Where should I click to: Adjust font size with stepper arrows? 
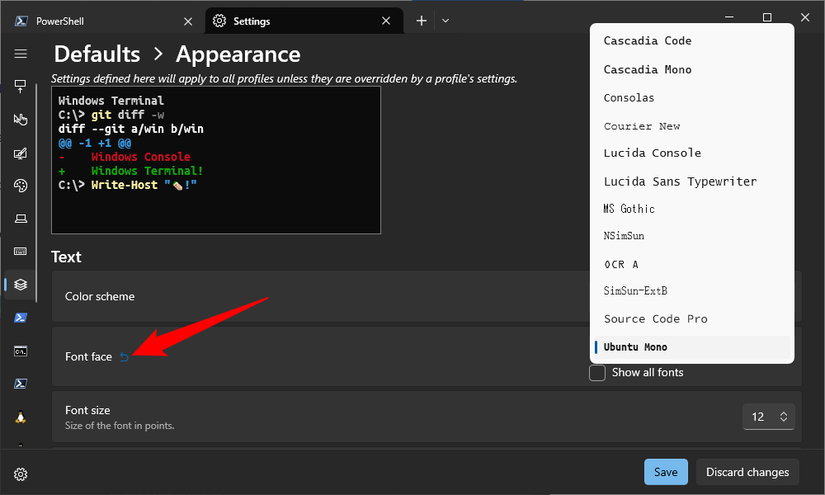pos(783,417)
